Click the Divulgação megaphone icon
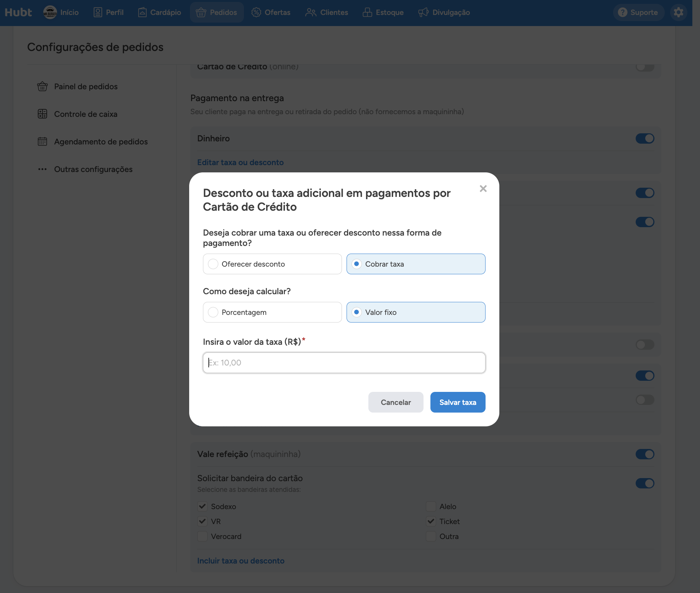 423,12
